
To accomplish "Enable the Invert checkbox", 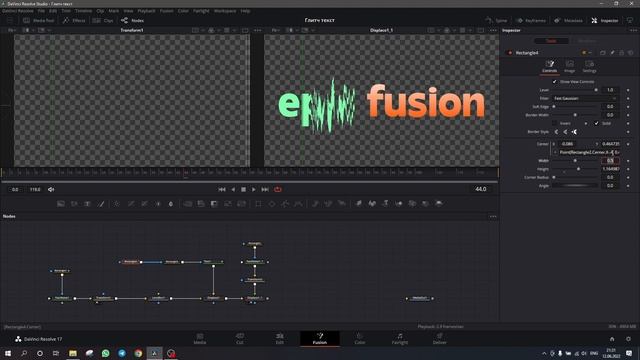I will click(554, 123).
